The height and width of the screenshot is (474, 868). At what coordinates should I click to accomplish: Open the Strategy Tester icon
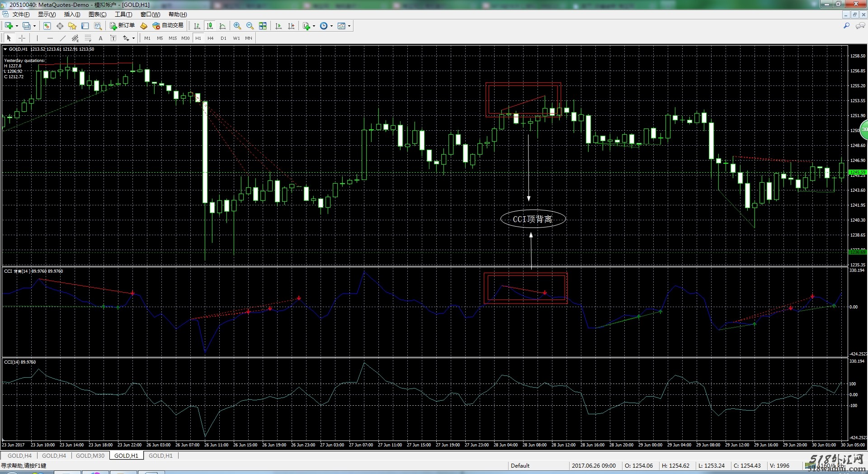coord(98,26)
